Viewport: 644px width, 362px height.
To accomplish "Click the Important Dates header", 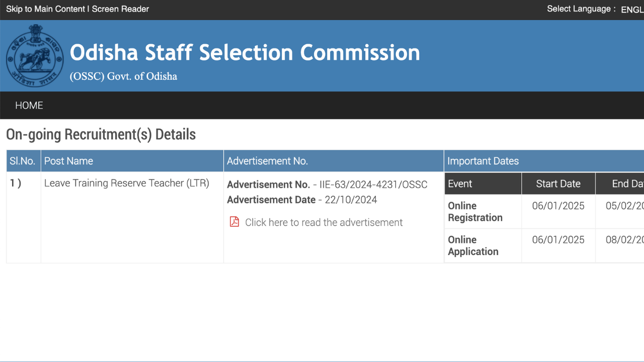I will pos(483,160).
